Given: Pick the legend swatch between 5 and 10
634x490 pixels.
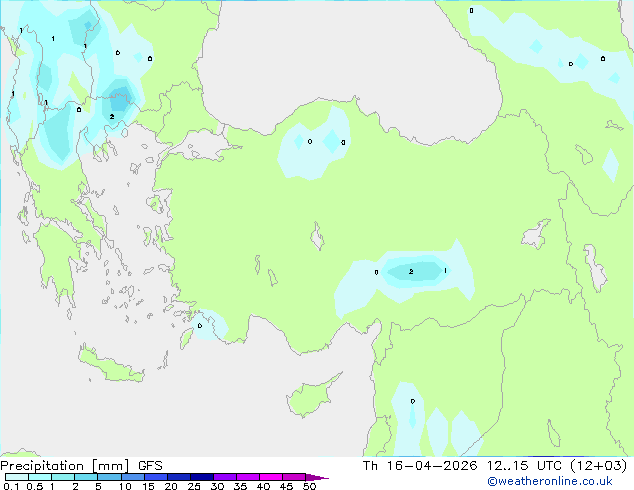Looking at the screenshot, I should click(x=109, y=477).
